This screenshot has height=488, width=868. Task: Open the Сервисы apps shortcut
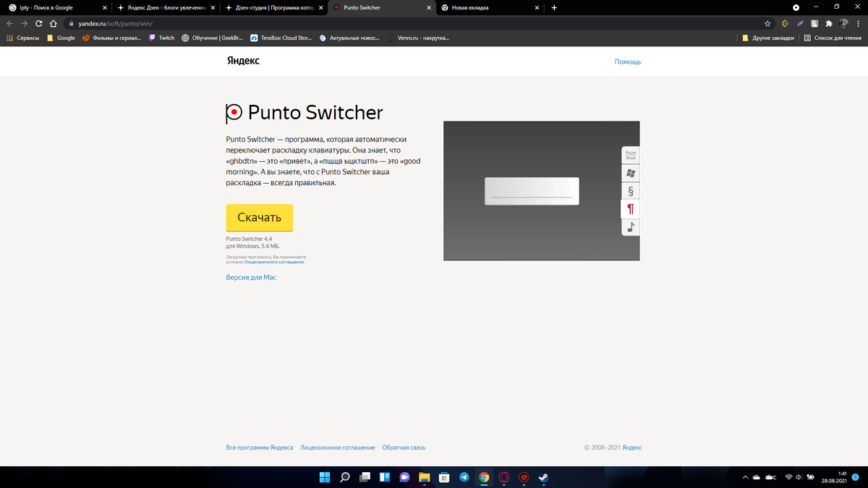(x=22, y=38)
